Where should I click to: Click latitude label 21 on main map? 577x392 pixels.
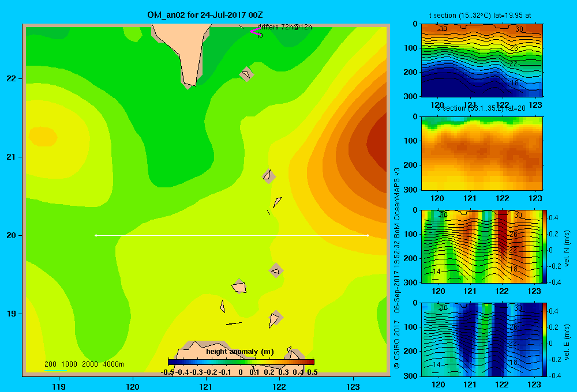pos(12,157)
